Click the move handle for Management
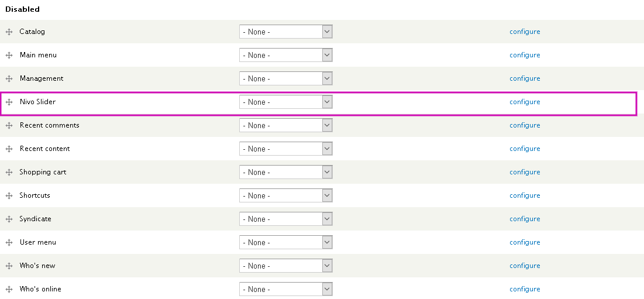644x299 pixels. pos(9,79)
